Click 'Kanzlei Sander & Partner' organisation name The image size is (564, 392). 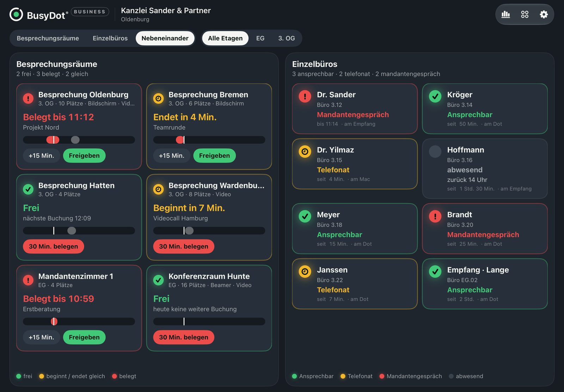point(166,11)
